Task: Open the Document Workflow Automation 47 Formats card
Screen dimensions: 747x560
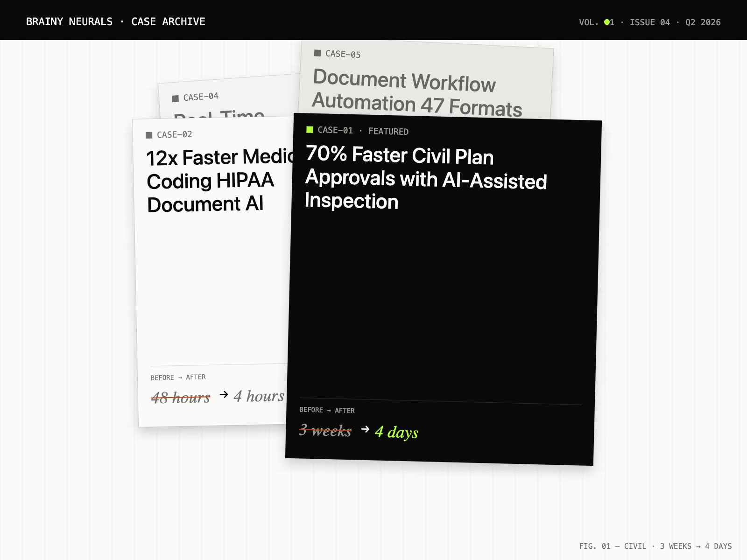Action: (426, 79)
